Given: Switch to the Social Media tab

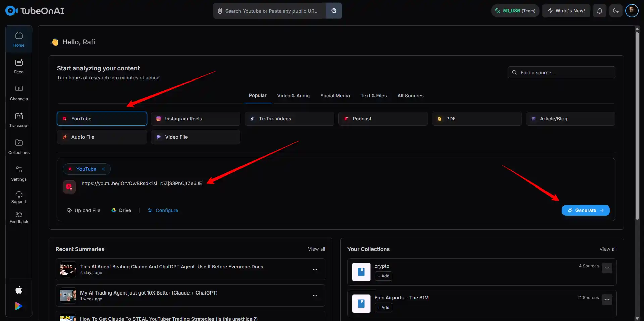Looking at the screenshot, I should tap(335, 96).
